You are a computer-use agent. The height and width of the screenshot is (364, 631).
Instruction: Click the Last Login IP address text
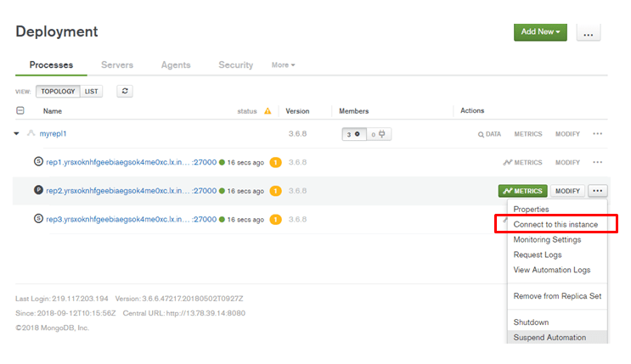pos(80,299)
